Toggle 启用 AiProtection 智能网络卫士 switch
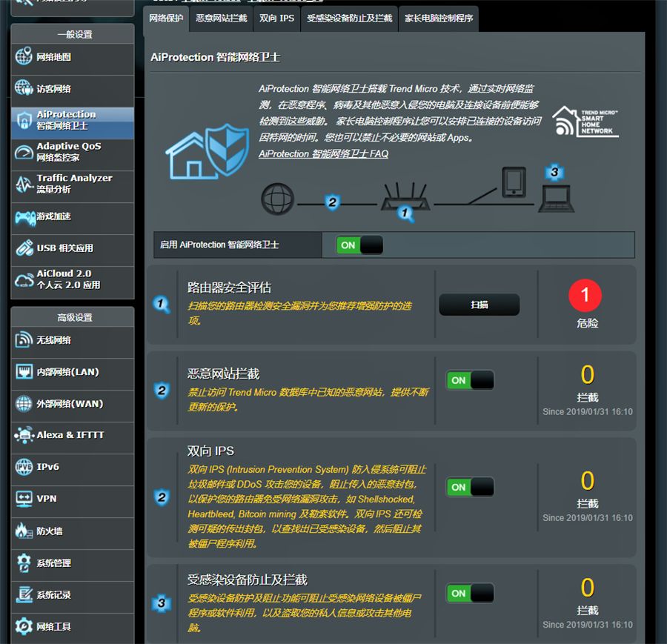This screenshot has width=667, height=644. point(360,245)
